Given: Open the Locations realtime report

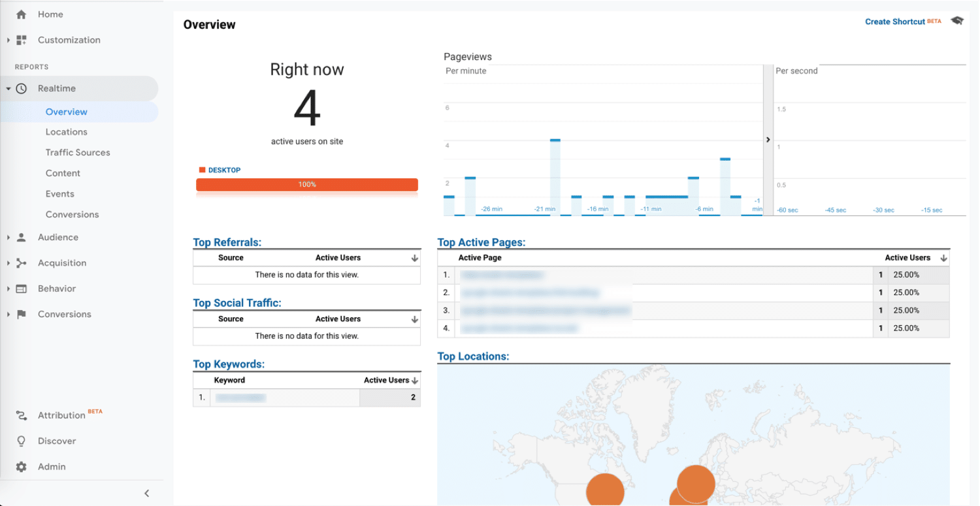Looking at the screenshot, I should [x=66, y=132].
